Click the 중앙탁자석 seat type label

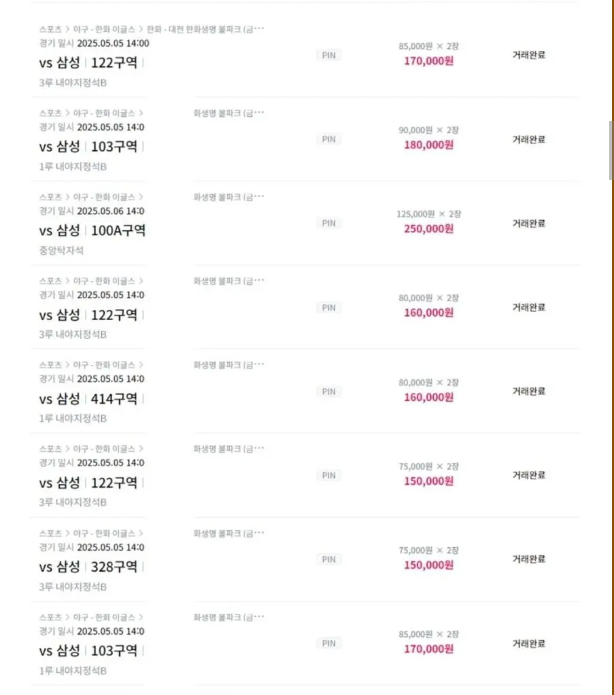(x=61, y=250)
